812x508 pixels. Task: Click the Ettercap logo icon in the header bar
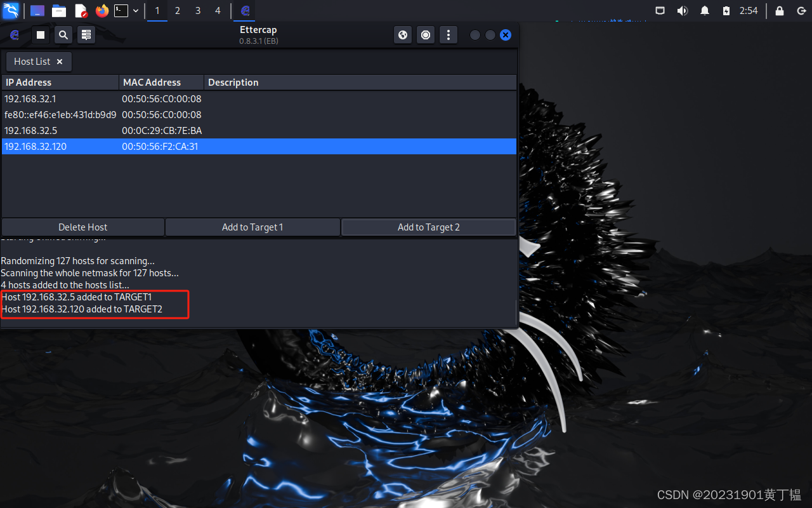point(15,35)
